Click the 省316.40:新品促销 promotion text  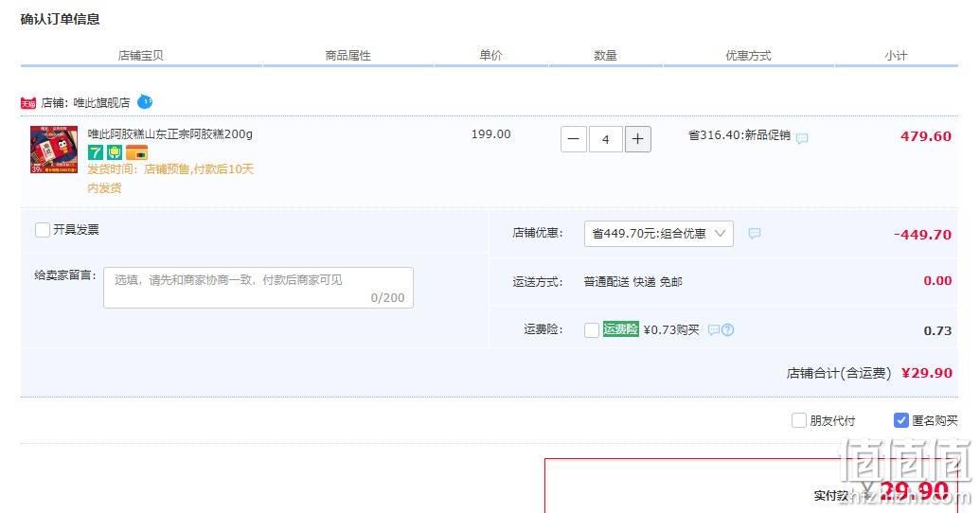coord(739,135)
